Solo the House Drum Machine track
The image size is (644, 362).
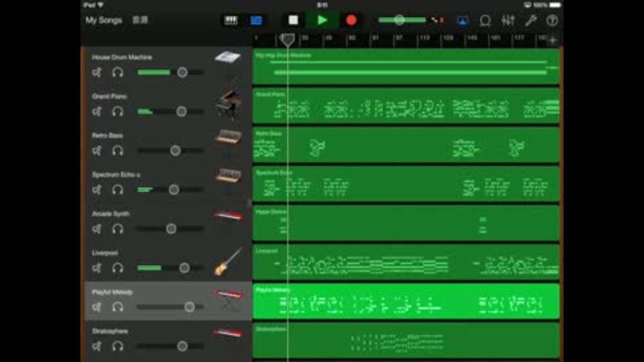tap(118, 72)
